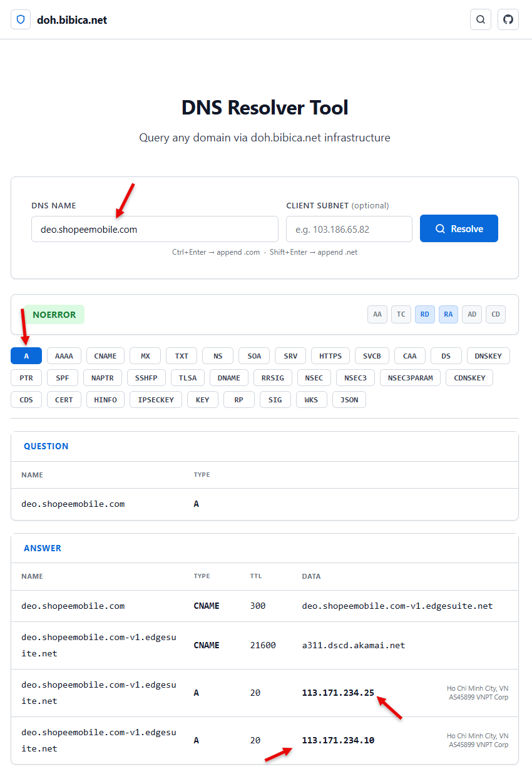The width and height of the screenshot is (532, 774).
Task: Toggle the CD flag badge
Action: click(x=496, y=314)
